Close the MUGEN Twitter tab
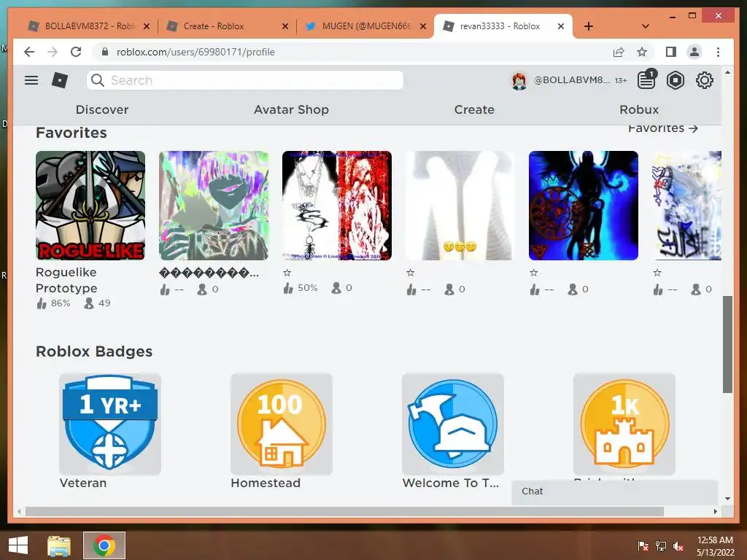 point(422,26)
